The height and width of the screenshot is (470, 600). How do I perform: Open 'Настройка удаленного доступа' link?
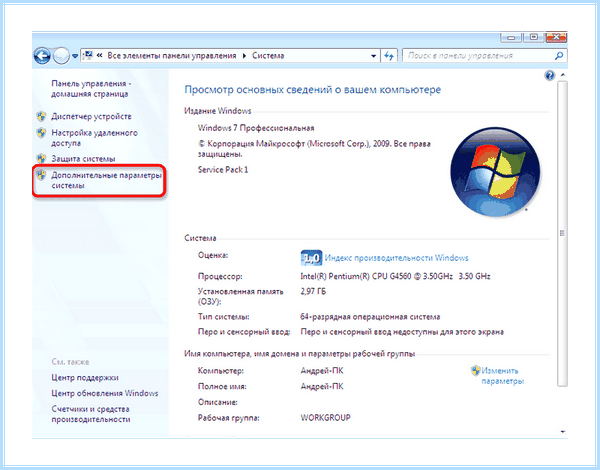(x=95, y=138)
